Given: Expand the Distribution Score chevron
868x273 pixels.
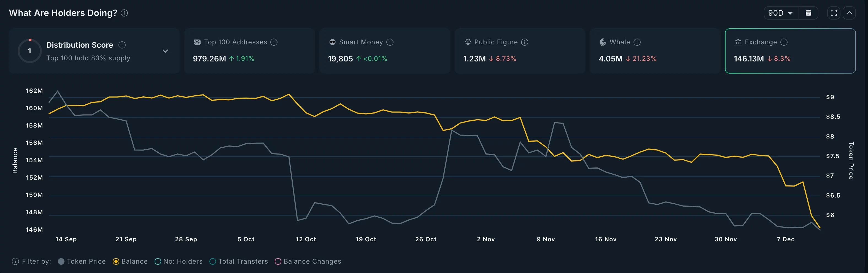Looking at the screenshot, I should [x=165, y=51].
